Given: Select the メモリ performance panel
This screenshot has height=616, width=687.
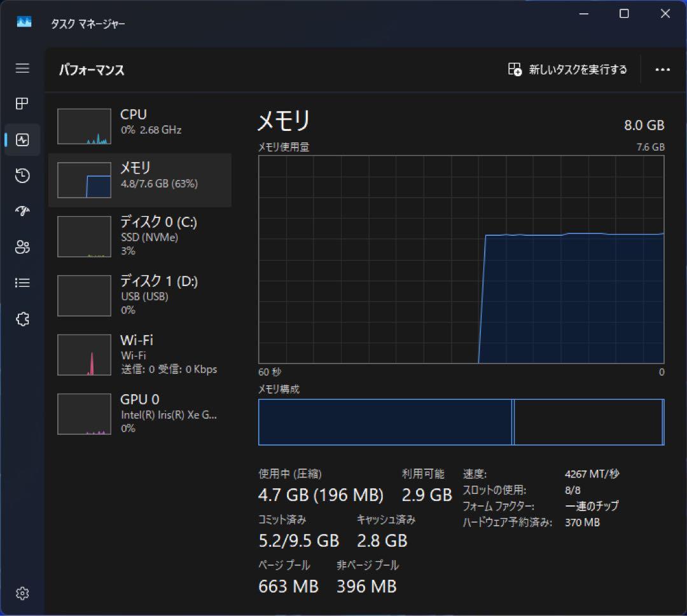Looking at the screenshot, I should 140,180.
